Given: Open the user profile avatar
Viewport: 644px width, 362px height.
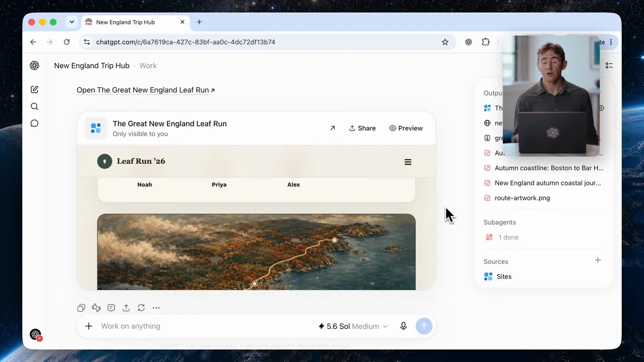Looking at the screenshot, I should [x=35, y=334].
